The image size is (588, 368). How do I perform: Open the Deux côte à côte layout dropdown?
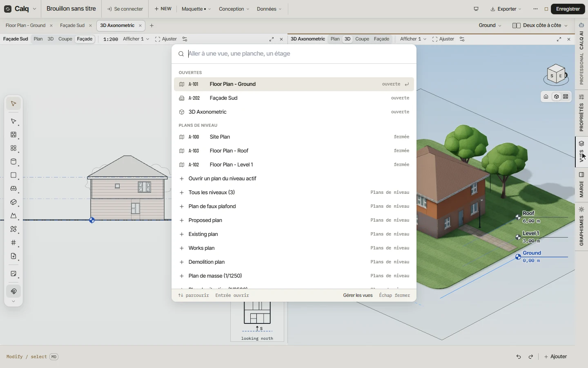point(540,25)
